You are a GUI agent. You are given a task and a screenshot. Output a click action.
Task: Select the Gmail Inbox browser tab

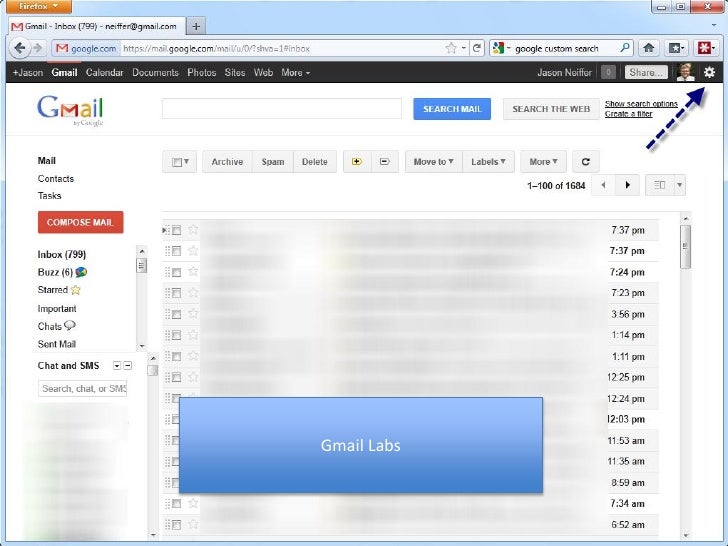pos(97,26)
